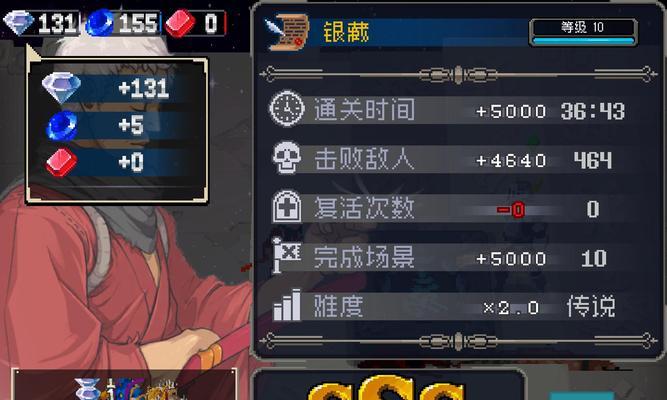Click the blue gem counter showing 155

tap(123, 23)
